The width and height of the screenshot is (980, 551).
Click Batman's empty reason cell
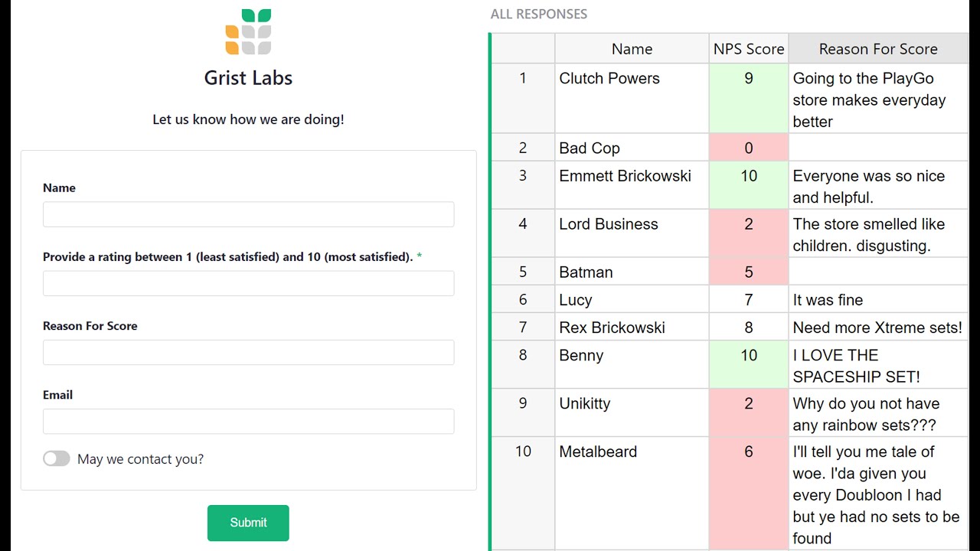click(877, 272)
